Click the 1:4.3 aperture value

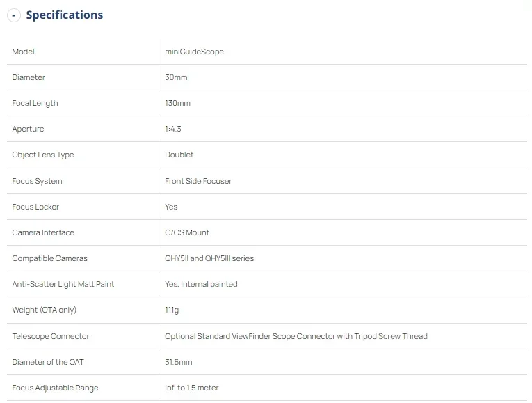173,129
